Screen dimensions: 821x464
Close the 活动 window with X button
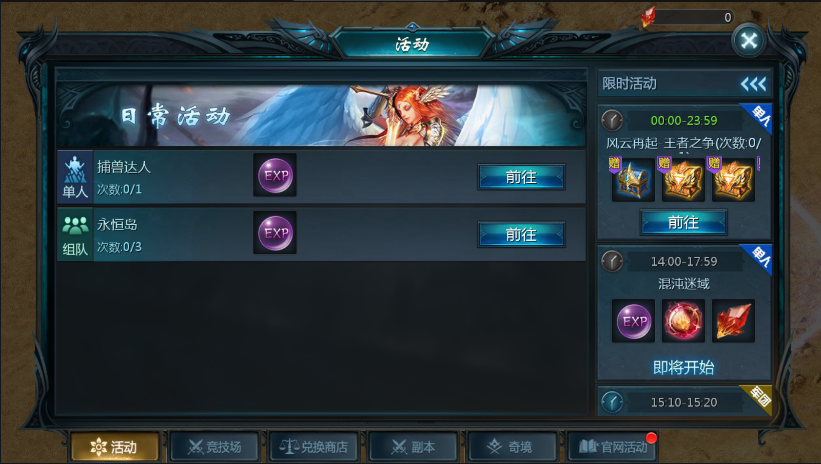(x=749, y=40)
